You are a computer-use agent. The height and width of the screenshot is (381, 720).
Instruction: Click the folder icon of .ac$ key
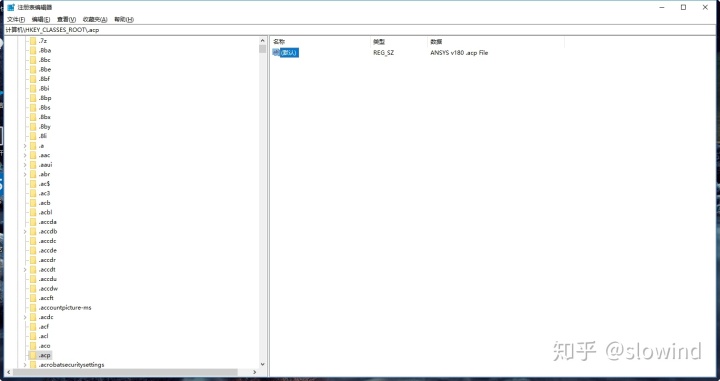(33, 184)
